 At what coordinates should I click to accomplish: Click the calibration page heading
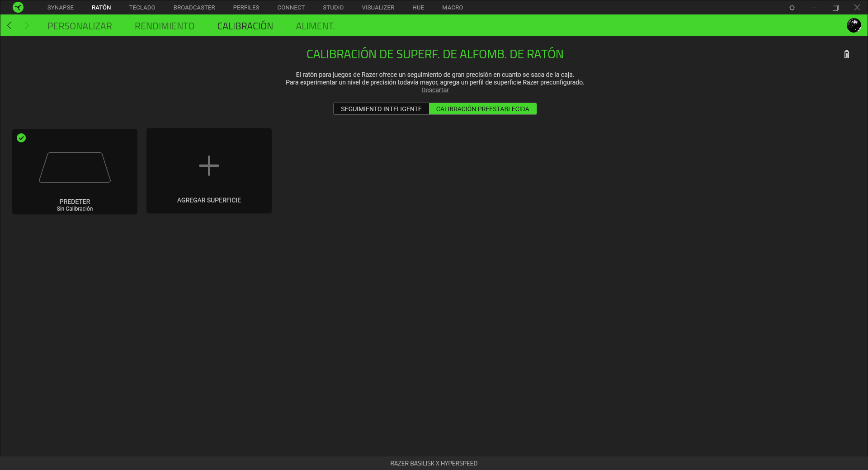(435, 54)
